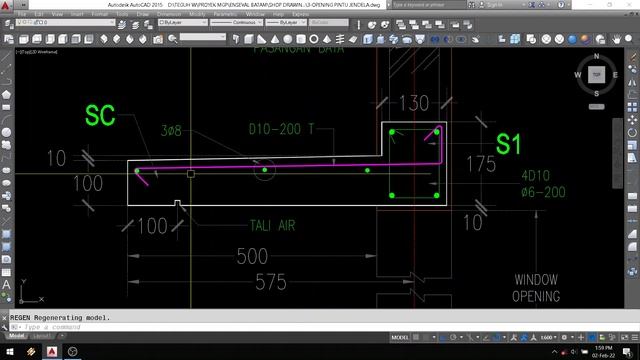This screenshot has height=360, width=640.
Task: Select the Wedge solid tool
Action: (x=262, y=39)
